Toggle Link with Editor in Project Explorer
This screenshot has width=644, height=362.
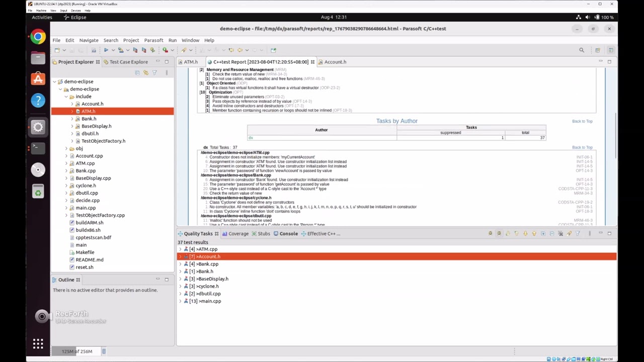click(146, 73)
